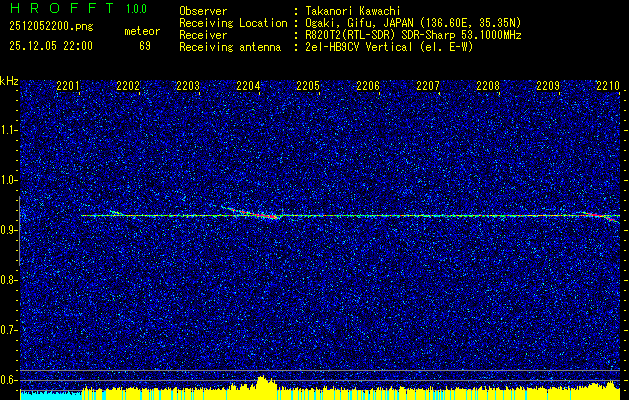
Task: Click the version number 1.0.0
Action: coord(136,9)
